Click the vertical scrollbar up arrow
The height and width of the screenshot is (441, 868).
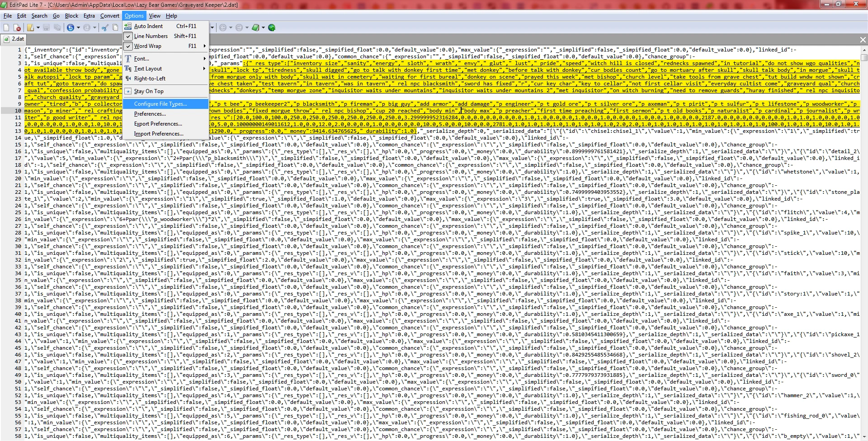pos(864,50)
